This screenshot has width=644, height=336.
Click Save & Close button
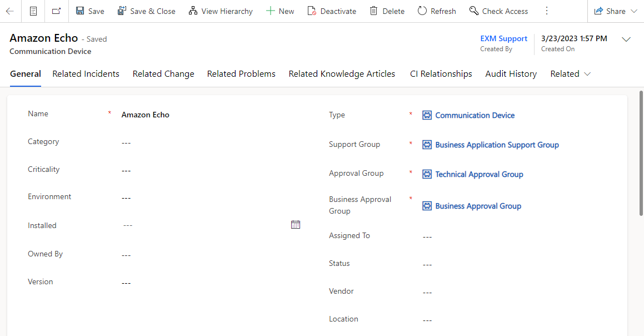click(146, 11)
